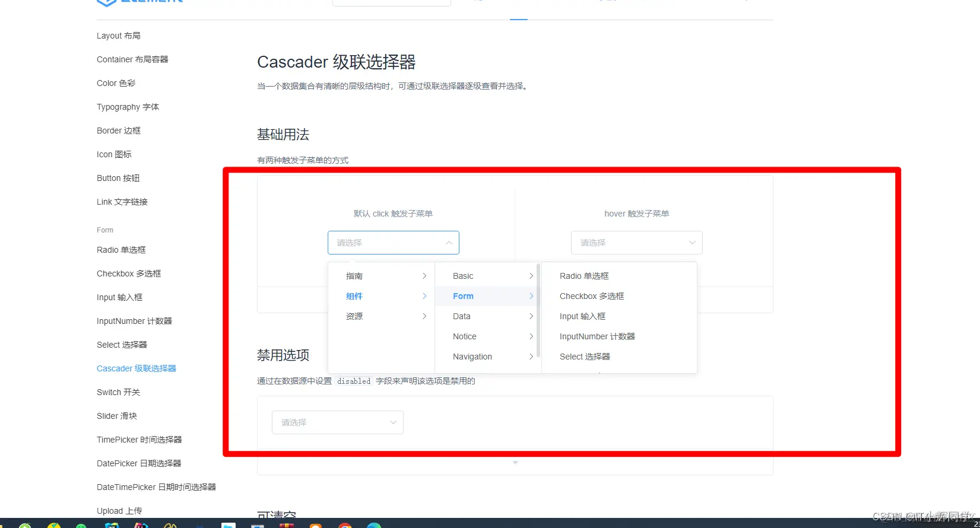Open Select 选择器 in the left sidebar

tap(122, 345)
